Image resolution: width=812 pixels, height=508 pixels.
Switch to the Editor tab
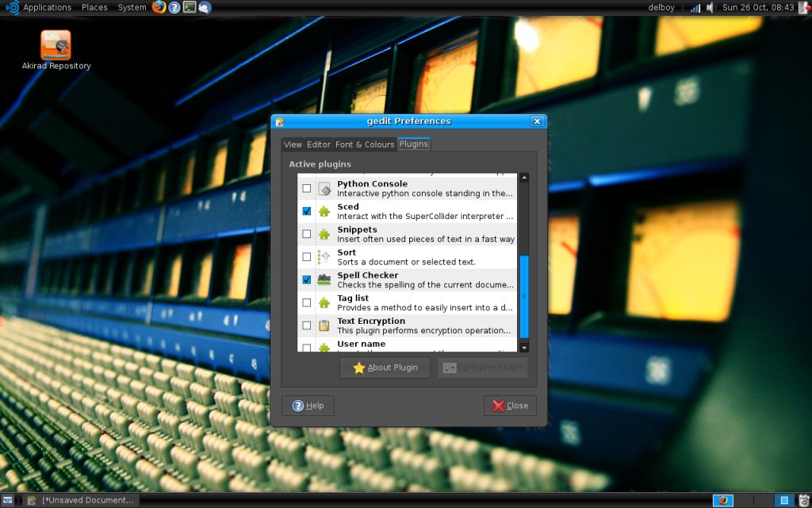pyautogui.click(x=319, y=144)
